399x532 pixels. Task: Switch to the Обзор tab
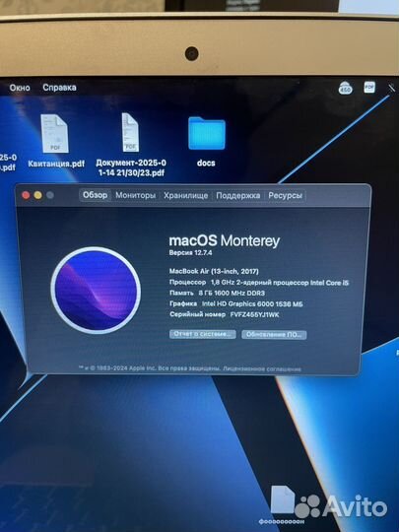(95, 195)
